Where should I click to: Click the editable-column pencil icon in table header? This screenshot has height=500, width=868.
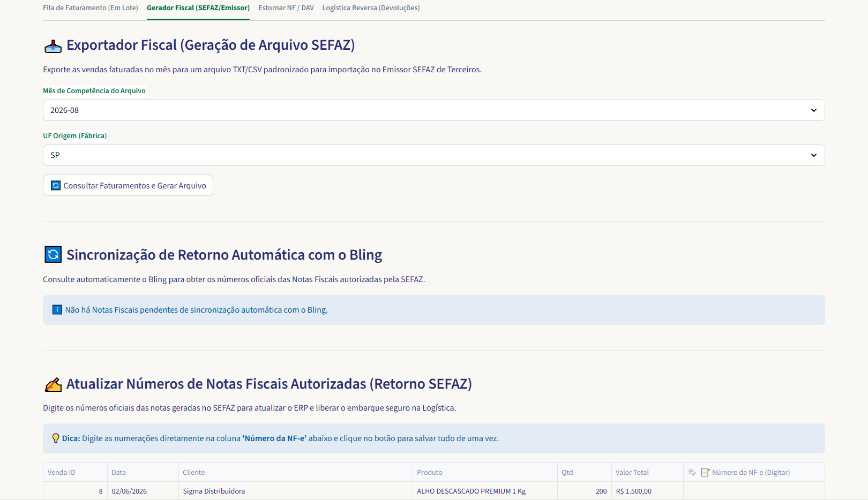(692, 472)
